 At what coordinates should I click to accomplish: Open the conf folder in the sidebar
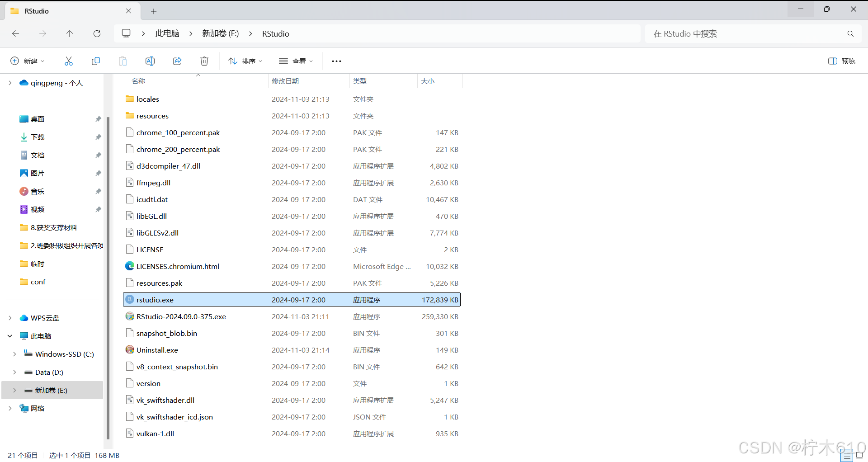click(x=38, y=282)
